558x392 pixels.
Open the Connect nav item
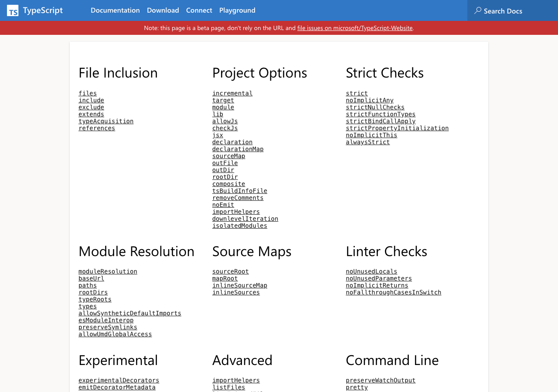[199, 10]
